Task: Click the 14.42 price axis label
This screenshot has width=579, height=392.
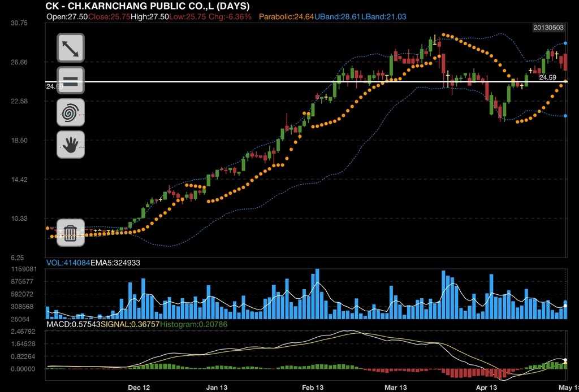Action: pyautogui.click(x=19, y=180)
